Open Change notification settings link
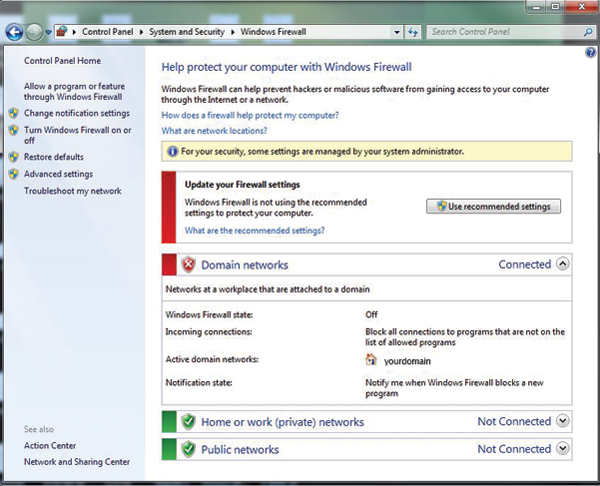The width and height of the screenshot is (600, 486). [x=77, y=113]
